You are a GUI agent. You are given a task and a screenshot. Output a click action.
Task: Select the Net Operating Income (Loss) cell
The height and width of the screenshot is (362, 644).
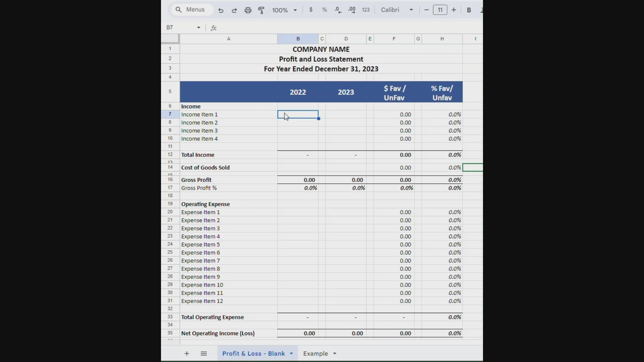pos(229,333)
